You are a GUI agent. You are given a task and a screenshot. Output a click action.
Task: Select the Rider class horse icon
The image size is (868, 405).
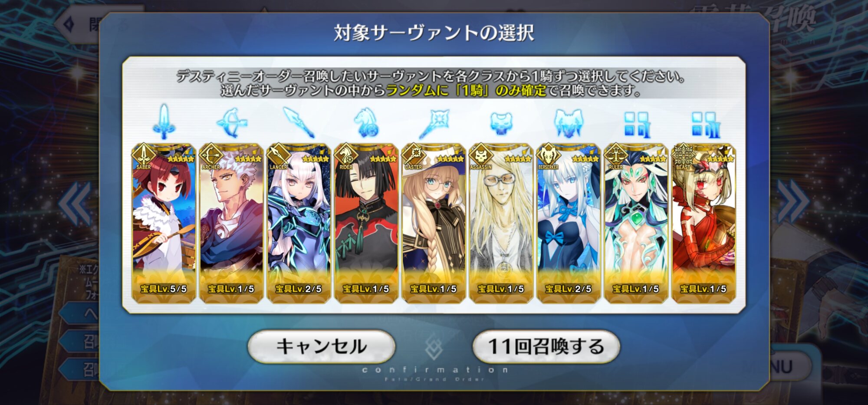click(366, 123)
